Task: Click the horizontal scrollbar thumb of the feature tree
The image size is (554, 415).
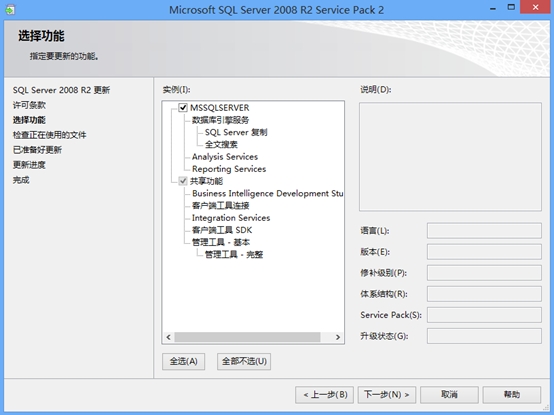Action: click(x=247, y=337)
